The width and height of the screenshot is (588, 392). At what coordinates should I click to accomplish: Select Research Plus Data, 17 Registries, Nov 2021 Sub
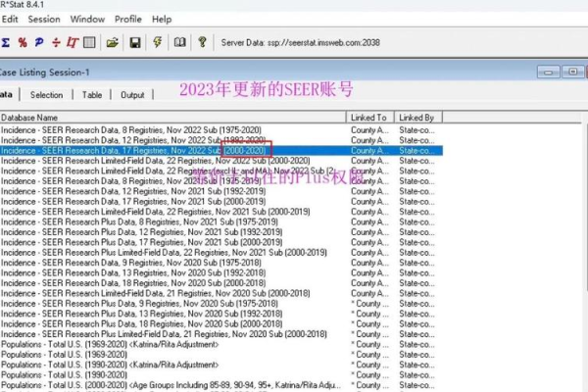(221, 242)
